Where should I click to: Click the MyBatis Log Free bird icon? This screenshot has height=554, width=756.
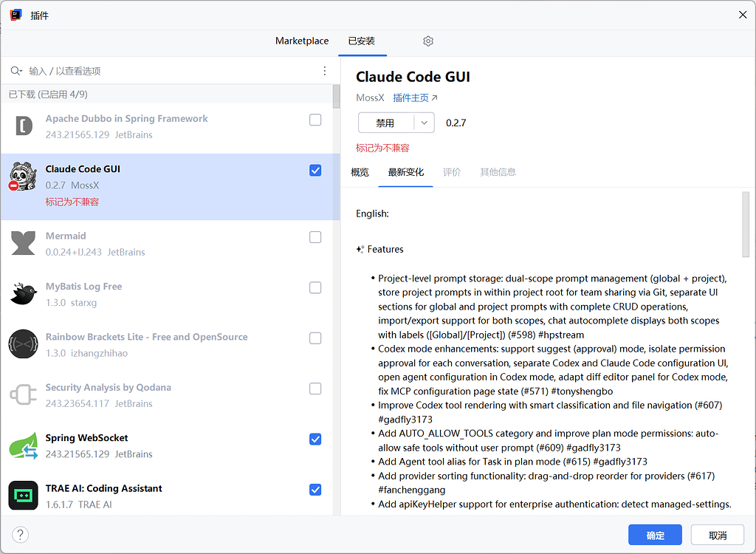tap(23, 294)
